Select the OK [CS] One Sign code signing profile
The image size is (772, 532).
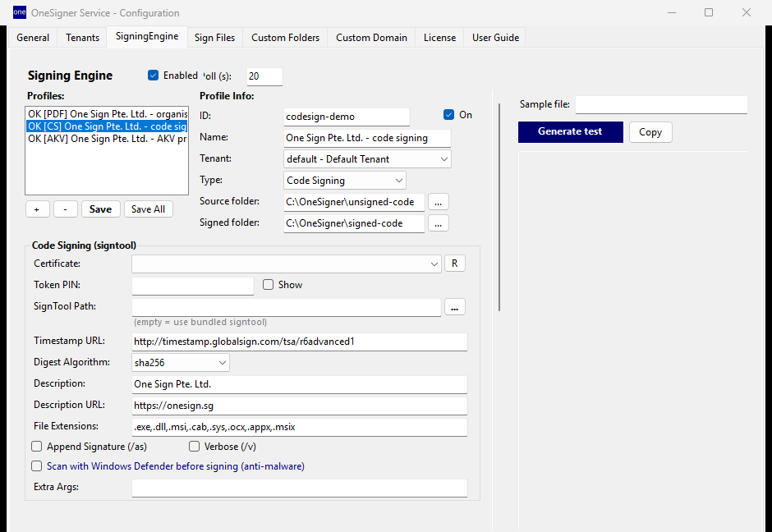point(107,126)
